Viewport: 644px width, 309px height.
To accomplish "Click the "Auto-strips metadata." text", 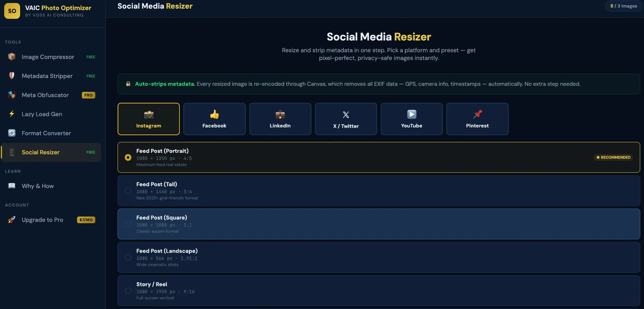I will pos(165,84).
